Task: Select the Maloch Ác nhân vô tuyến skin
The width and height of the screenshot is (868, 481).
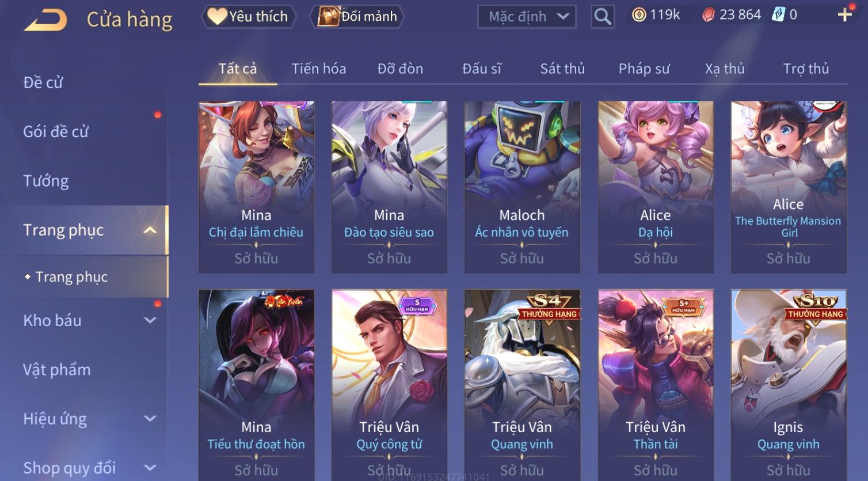Action: pyautogui.click(x=522, y=187)
